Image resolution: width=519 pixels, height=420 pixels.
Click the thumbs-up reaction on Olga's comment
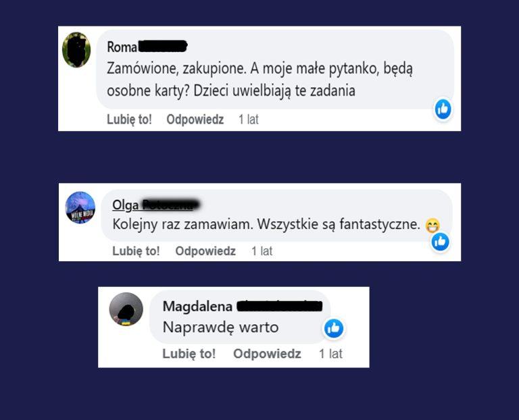[x=440, y=242]
